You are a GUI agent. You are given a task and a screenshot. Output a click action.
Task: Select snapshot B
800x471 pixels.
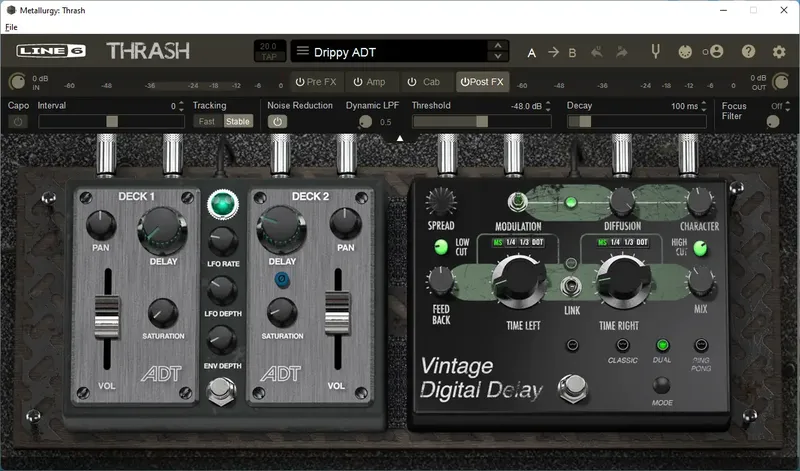coord(572,53)
